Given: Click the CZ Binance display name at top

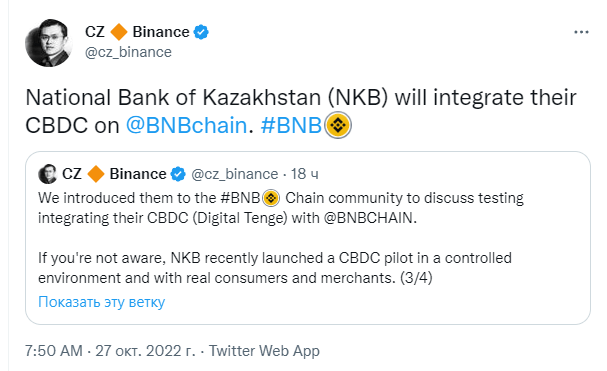Looking at the screenshot, I should 137,32.
